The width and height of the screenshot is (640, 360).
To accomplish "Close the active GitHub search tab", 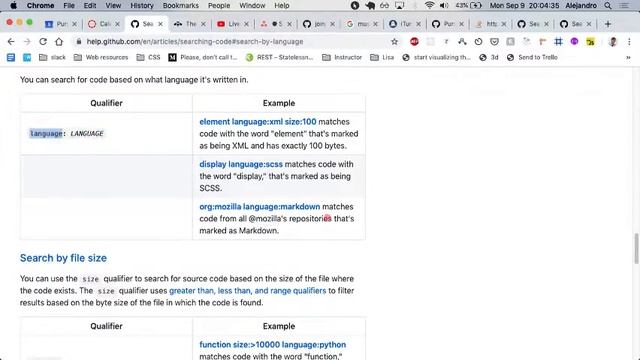I will pos(160,24).
